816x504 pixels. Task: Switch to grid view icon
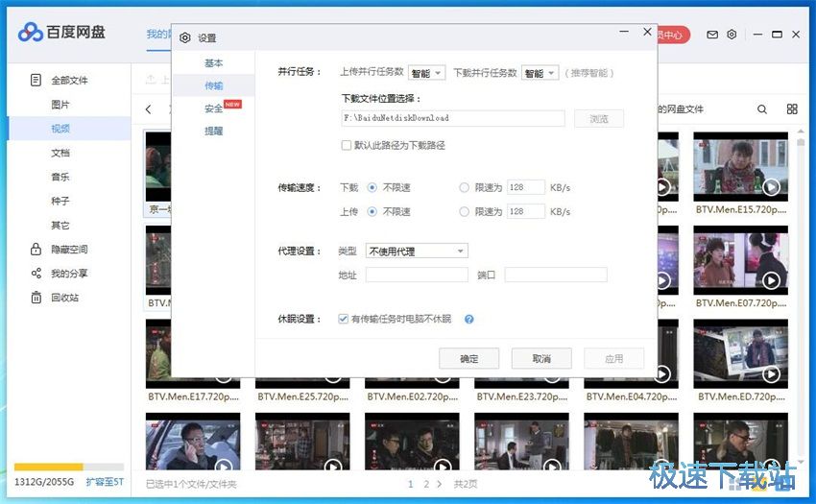coord(792,109)
